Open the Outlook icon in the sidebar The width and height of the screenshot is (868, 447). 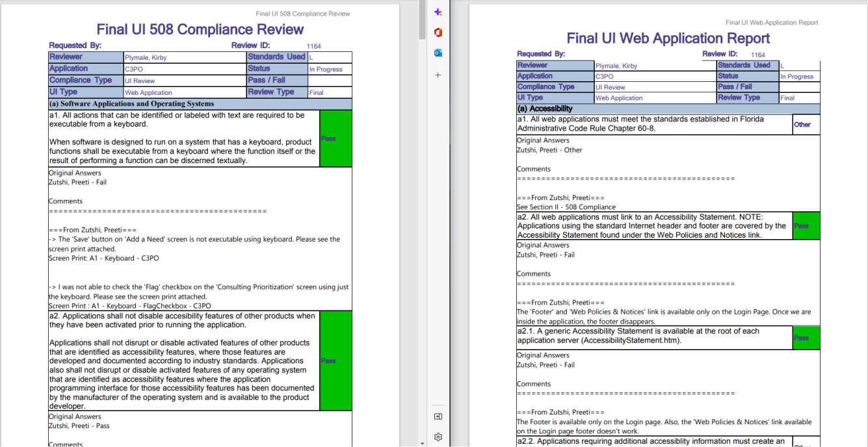(x=438, y=53)
